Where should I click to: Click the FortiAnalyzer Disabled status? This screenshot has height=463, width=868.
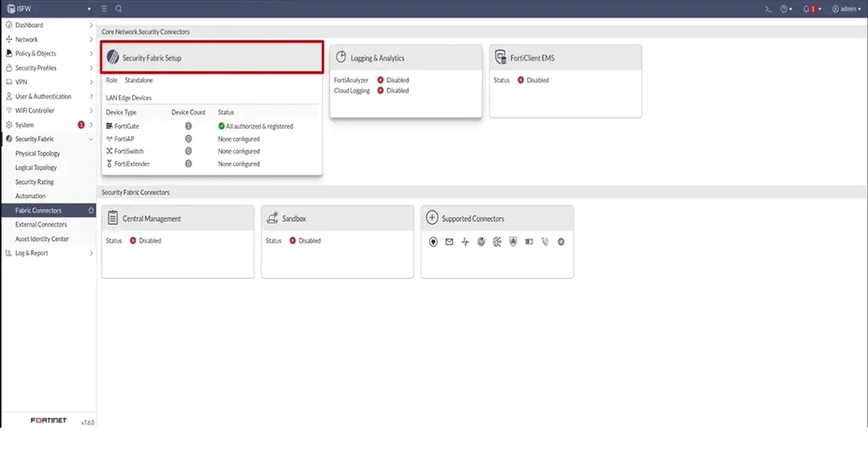tap(393, 81)
